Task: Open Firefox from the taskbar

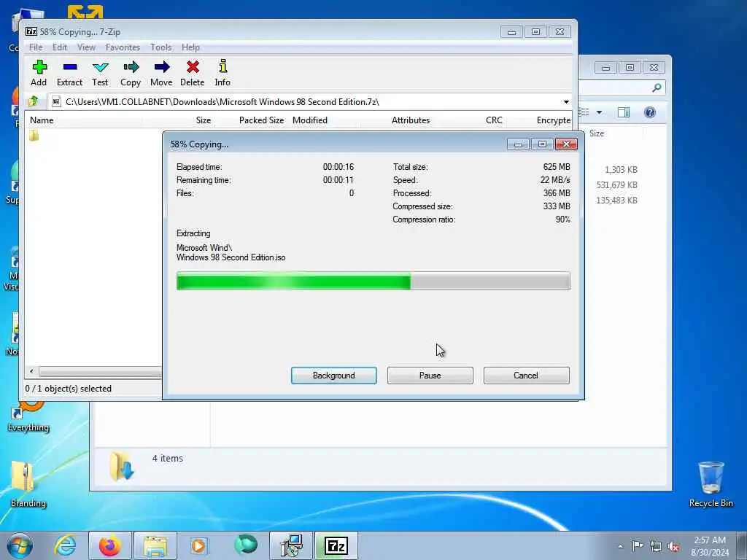Action: tap(109, 545)
